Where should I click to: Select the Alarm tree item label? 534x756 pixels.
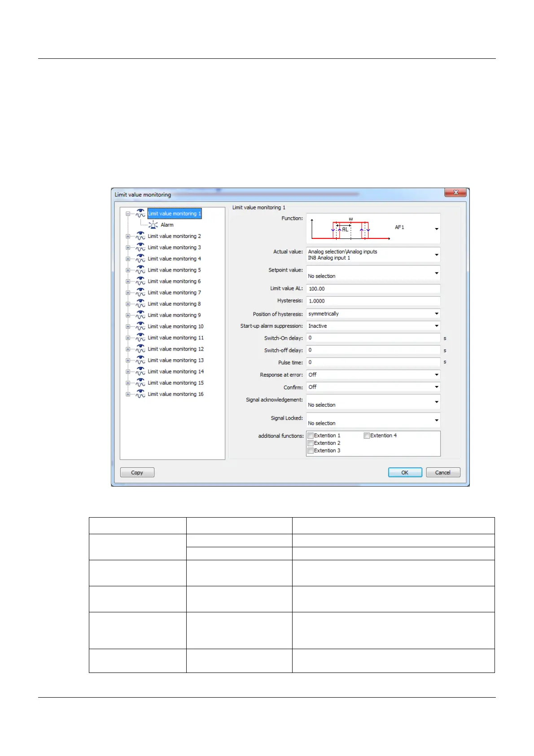167,225
